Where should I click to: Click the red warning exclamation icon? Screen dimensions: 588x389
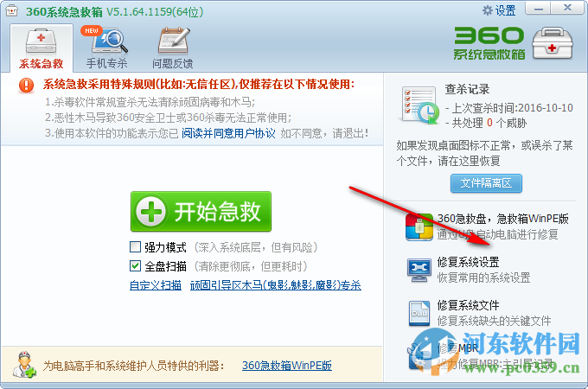point(26,85)
